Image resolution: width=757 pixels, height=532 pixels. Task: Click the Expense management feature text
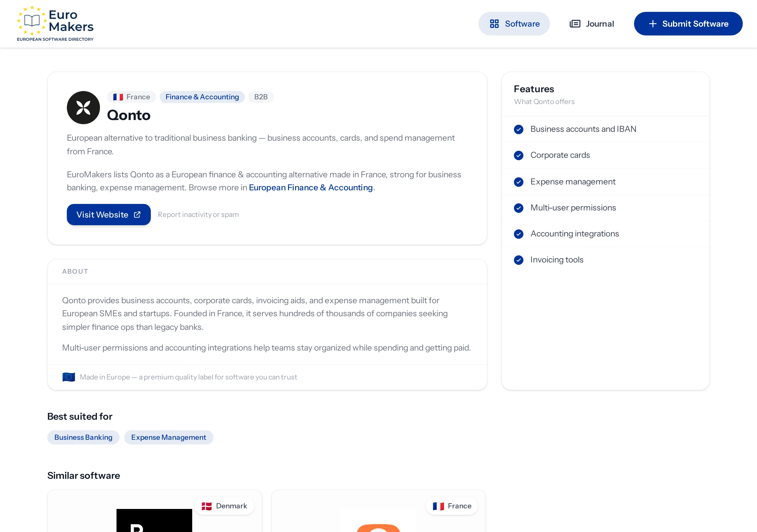click(x=573, y=181)
